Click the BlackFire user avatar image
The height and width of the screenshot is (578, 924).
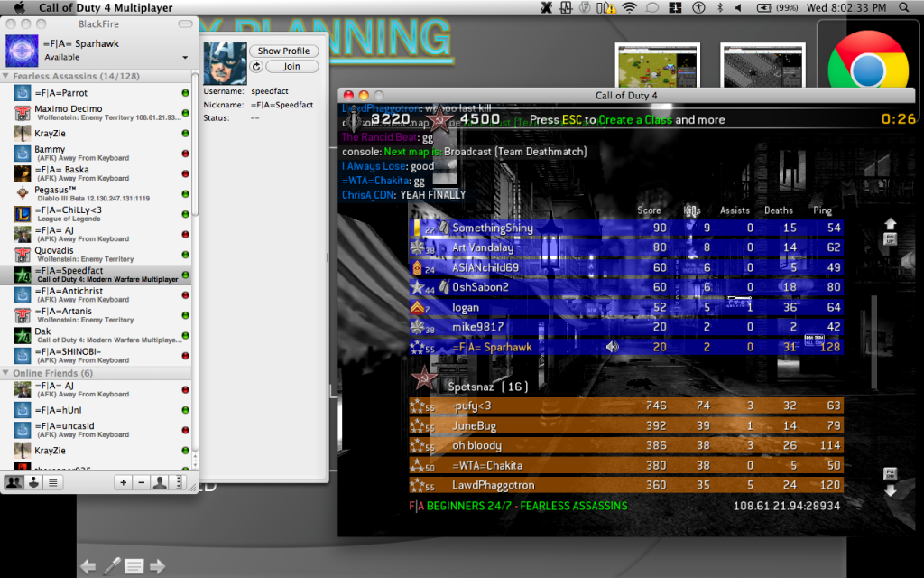click(x=22, y=51)
